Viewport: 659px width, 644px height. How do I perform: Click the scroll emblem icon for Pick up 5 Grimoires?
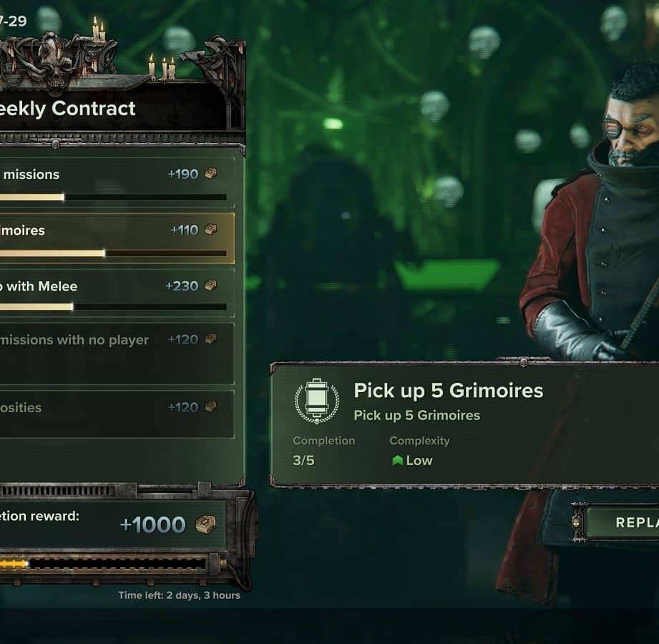pyautogui.click(x=317, y=401)
